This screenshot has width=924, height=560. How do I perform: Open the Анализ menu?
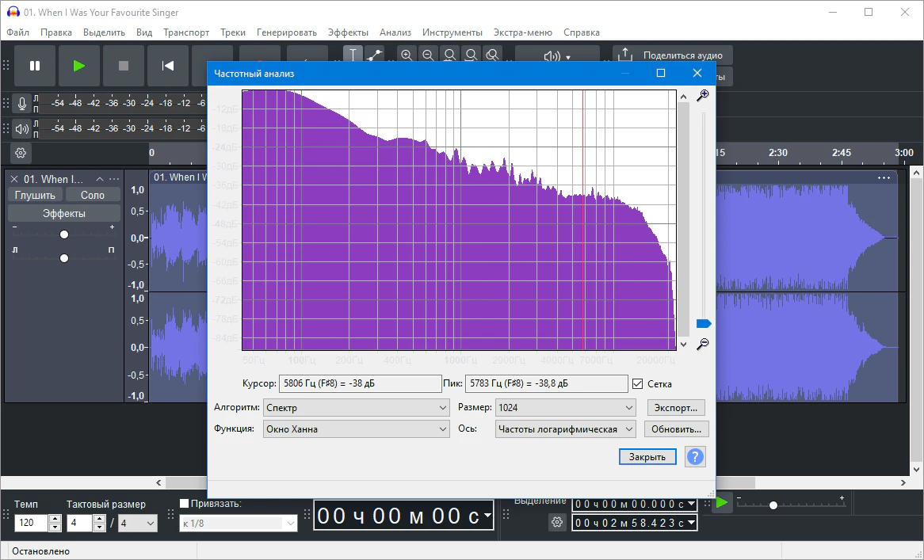click(395, 32)
